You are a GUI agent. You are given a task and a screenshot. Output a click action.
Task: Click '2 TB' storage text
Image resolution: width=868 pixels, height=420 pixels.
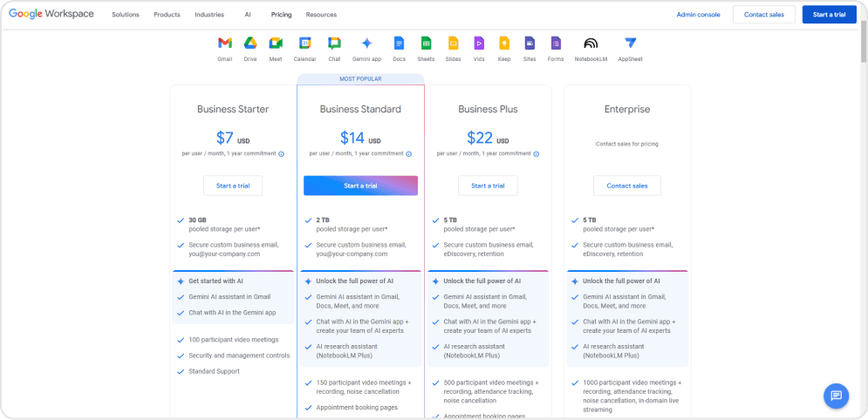click(323, 220)
